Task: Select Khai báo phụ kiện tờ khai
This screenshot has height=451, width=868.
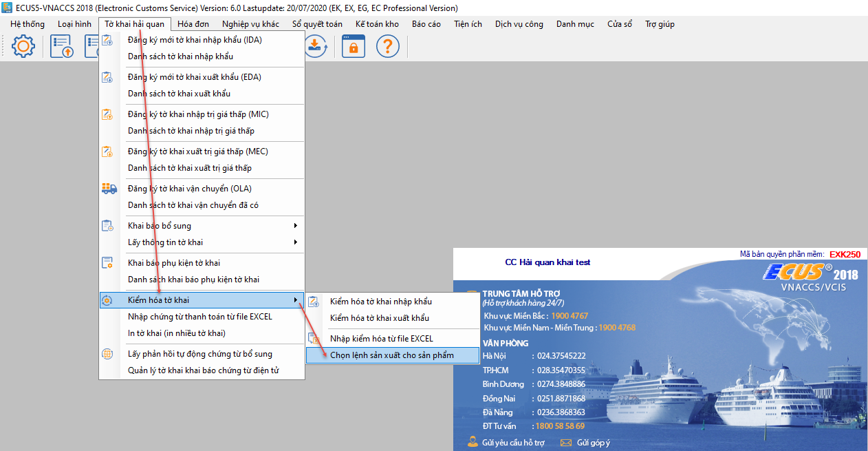Action: [x=202, y=263]
